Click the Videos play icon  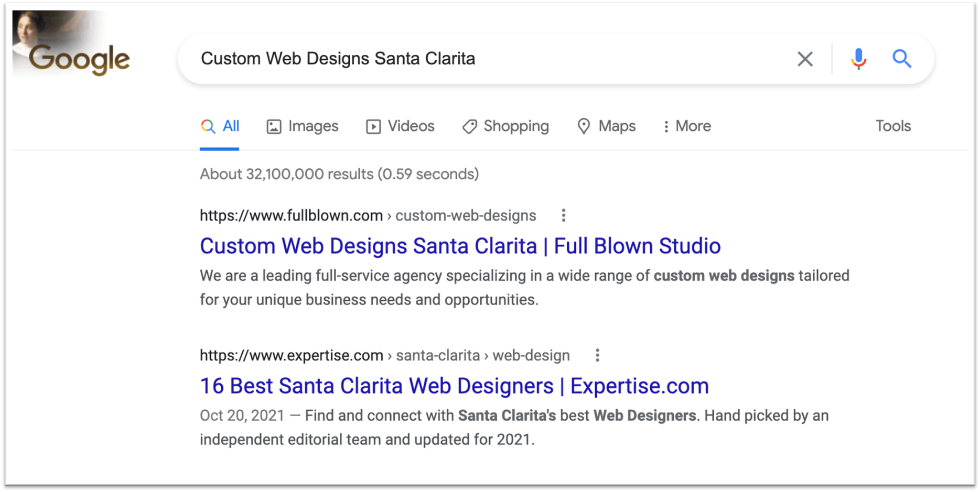point(373,126)
